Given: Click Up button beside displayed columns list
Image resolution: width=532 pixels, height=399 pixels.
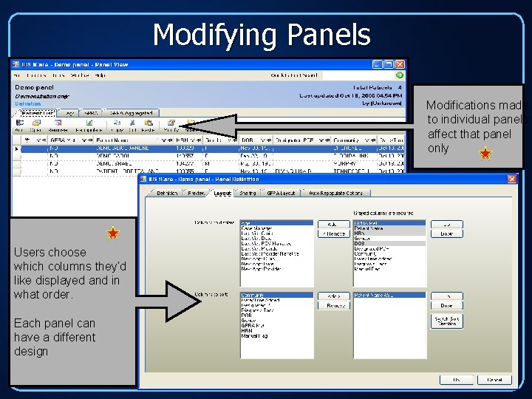Looking at the screenshot, I should pyautogui.click(x=446, y=225).
